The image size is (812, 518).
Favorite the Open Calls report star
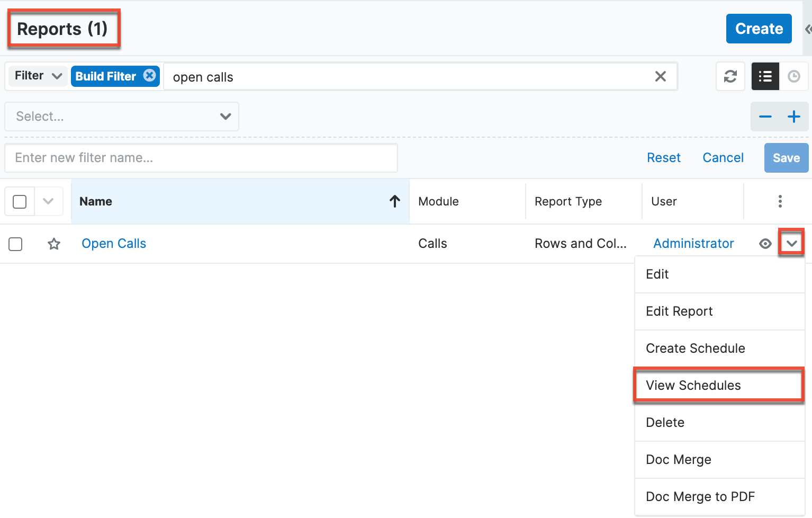54,244
